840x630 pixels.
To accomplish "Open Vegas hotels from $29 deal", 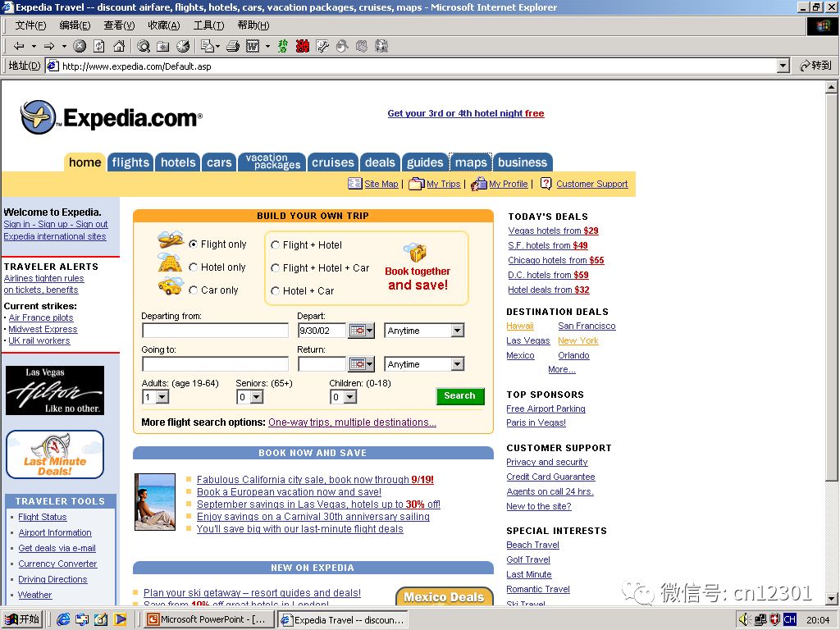I will point(553,231).
